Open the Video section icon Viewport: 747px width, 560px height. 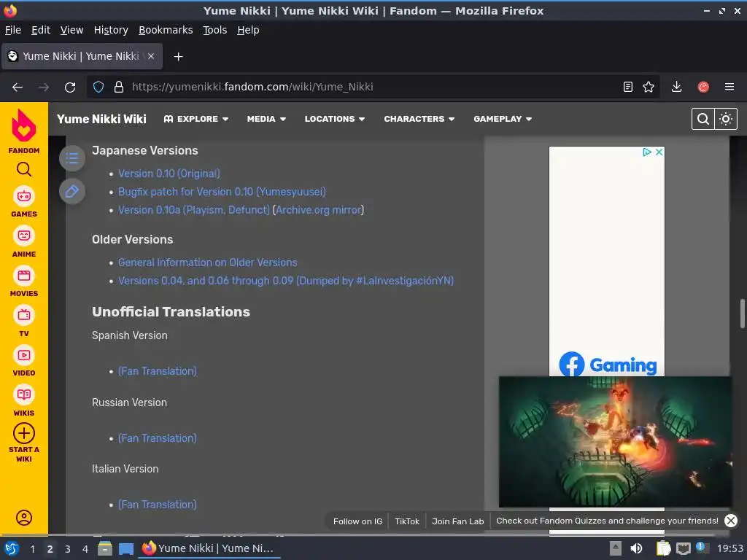tap(24, 355)
